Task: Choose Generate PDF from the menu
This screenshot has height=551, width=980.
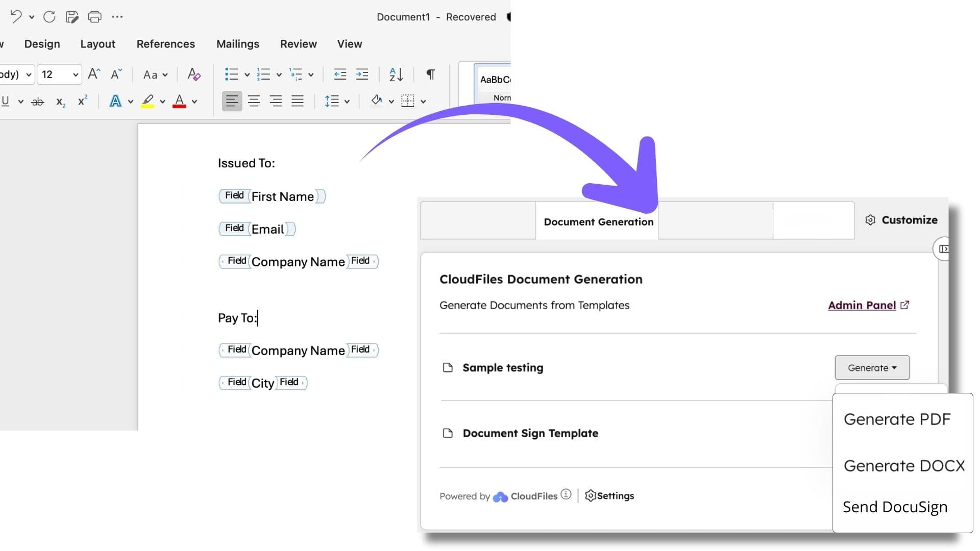Action: pyautogui.click(x=897, y=418)
